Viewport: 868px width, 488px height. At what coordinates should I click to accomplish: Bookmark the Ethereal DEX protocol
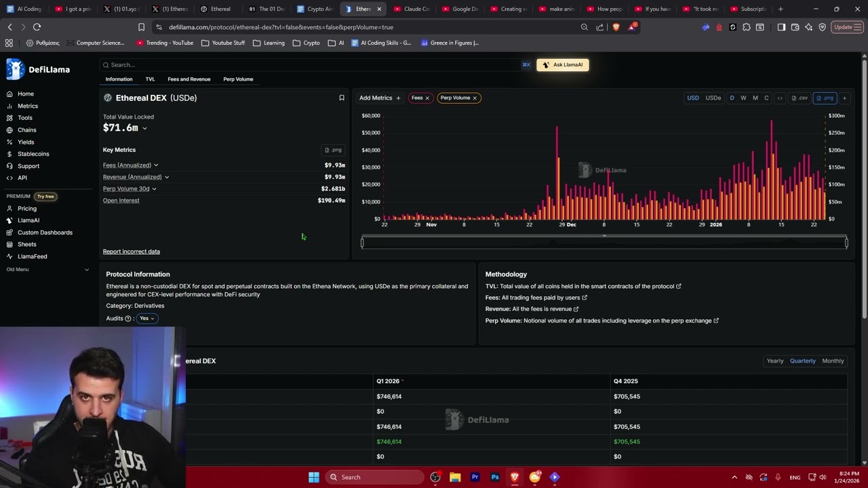coord(342,98)
